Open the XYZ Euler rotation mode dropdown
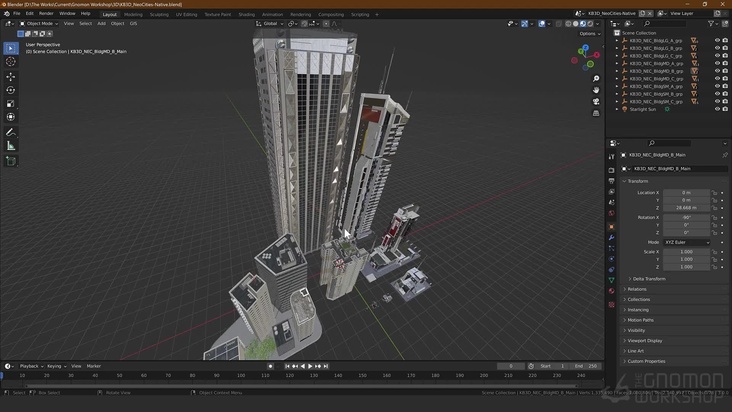732x412 pixels. click(x=686, y=242)
